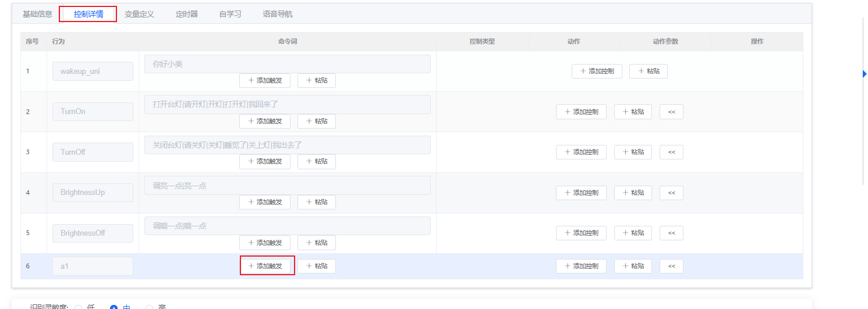Click the << button in the TurnOn row
Image resolution: width=868 pixels, height=309 pixels.
coord(671,112)
